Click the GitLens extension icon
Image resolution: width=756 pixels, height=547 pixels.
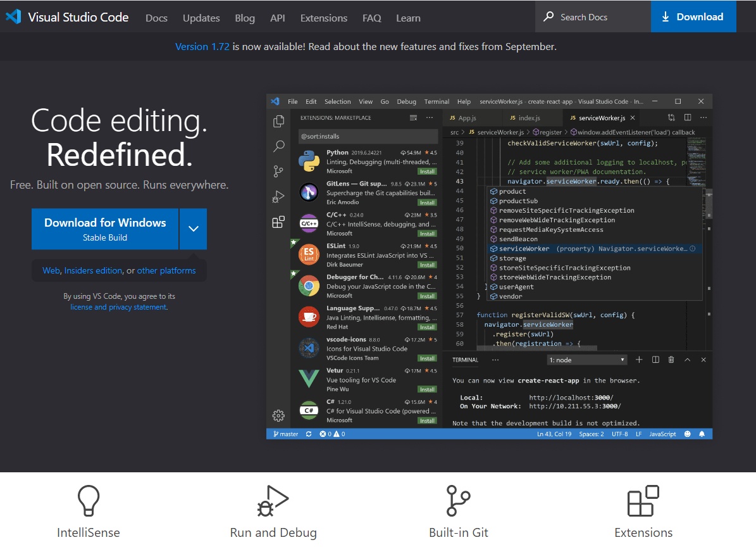coord(309,192)
